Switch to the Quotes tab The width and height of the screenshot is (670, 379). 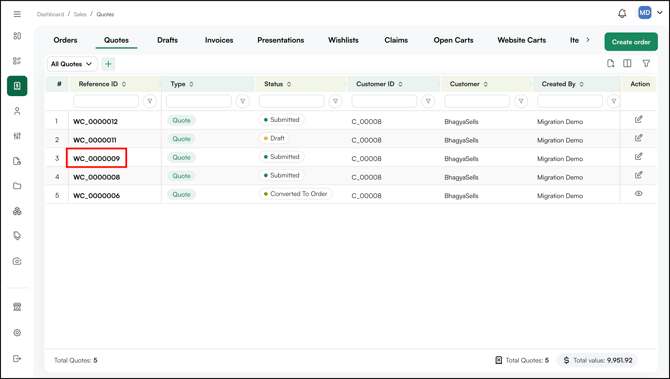click(x=116, y=40)
